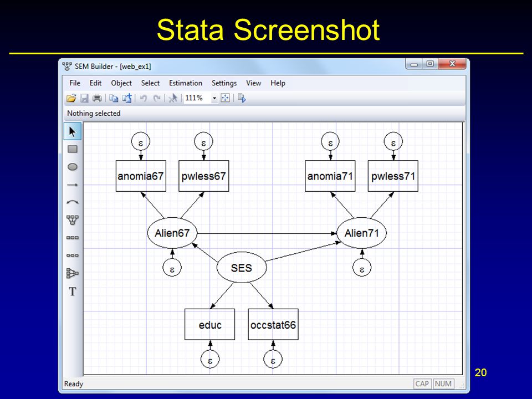Viewport: 532px width, 399px height.
Task: Pick the curved covariance tool
Action: click(x=72, y=202)
